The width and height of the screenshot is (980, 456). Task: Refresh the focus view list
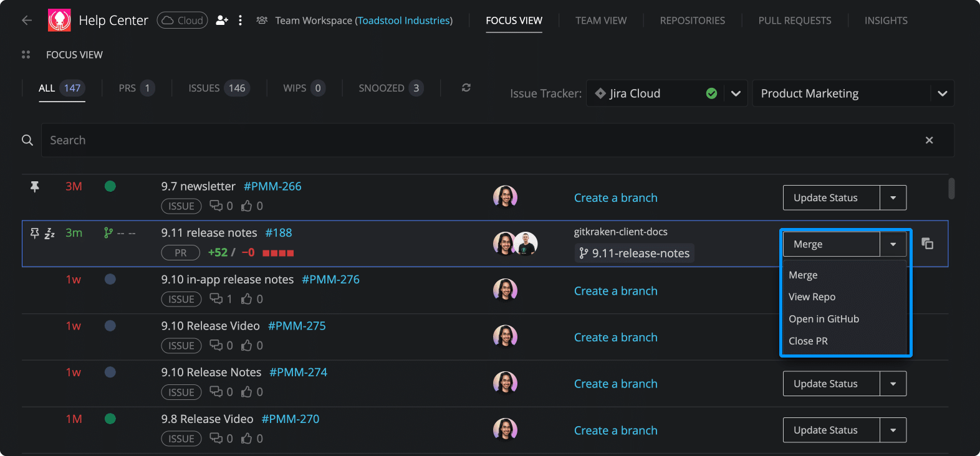click(466, 88)
